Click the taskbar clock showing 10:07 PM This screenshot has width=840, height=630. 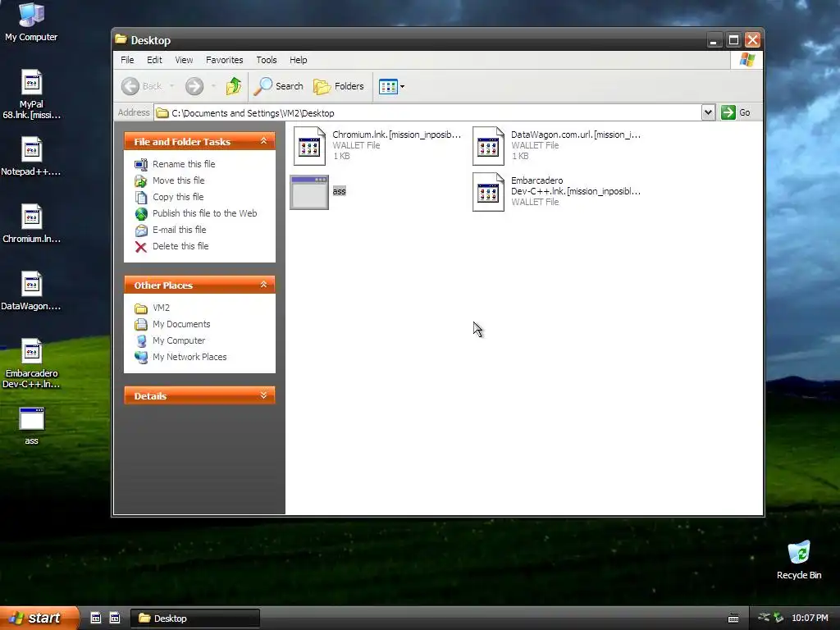click(x=810, y=619)
